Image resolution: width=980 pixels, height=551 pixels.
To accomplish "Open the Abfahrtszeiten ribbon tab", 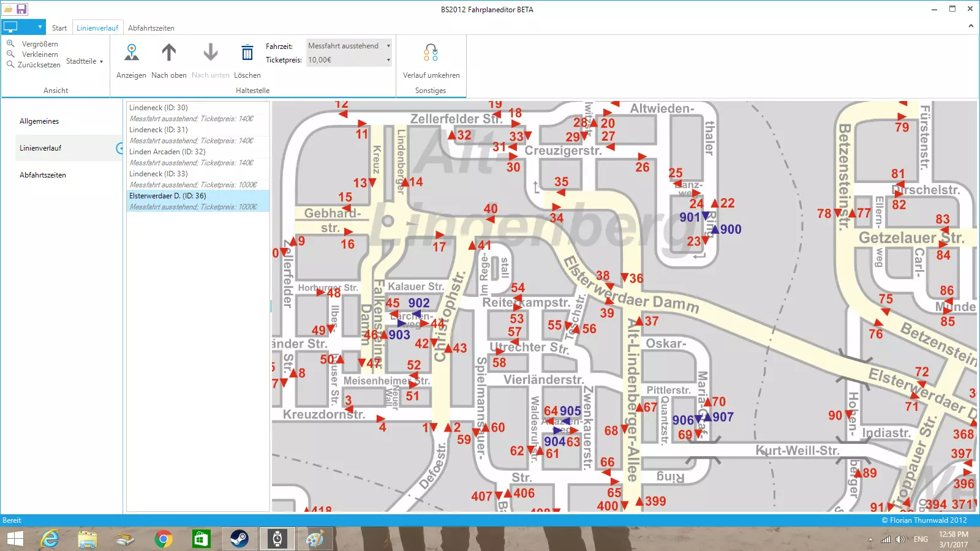I will pos(151,28).
